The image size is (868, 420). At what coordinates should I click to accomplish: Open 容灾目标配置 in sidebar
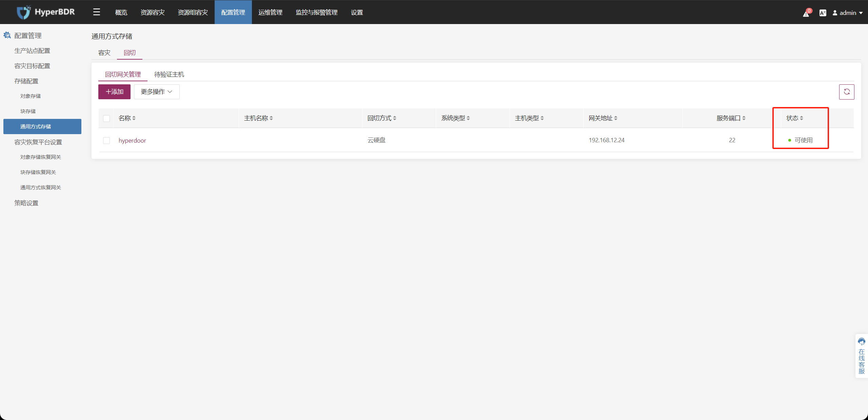click(x=32, y=66)
